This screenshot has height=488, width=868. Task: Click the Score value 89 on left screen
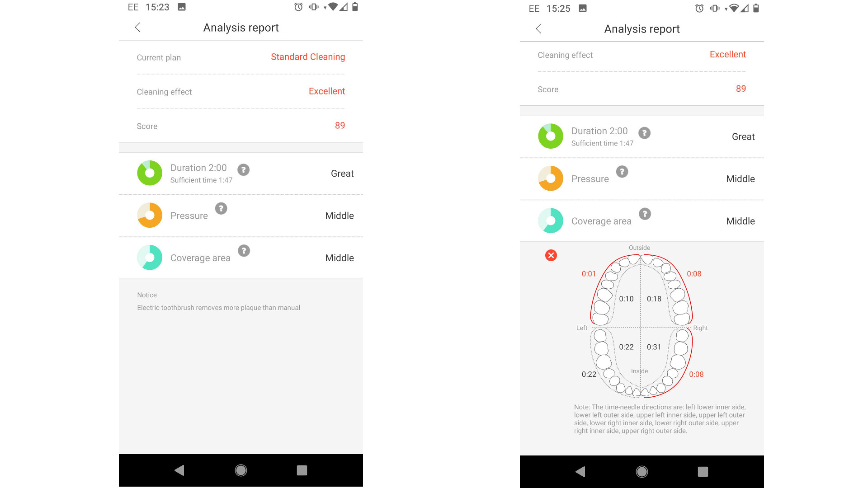coord(338,125)
